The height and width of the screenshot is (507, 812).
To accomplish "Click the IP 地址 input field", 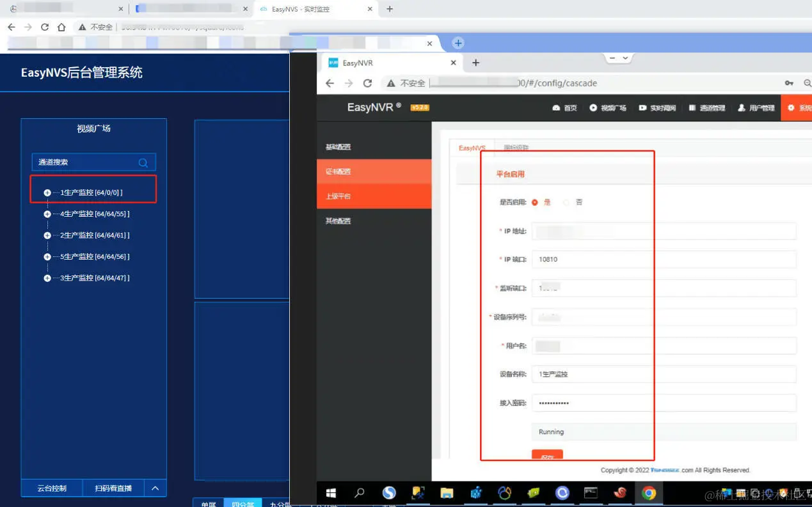I will click(664, 231).
